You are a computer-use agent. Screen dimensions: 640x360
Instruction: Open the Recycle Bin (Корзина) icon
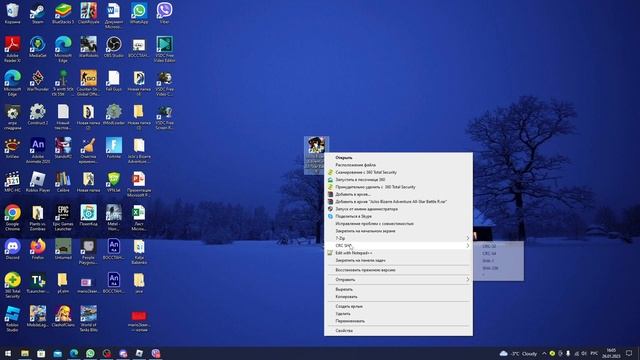(12, 13)
